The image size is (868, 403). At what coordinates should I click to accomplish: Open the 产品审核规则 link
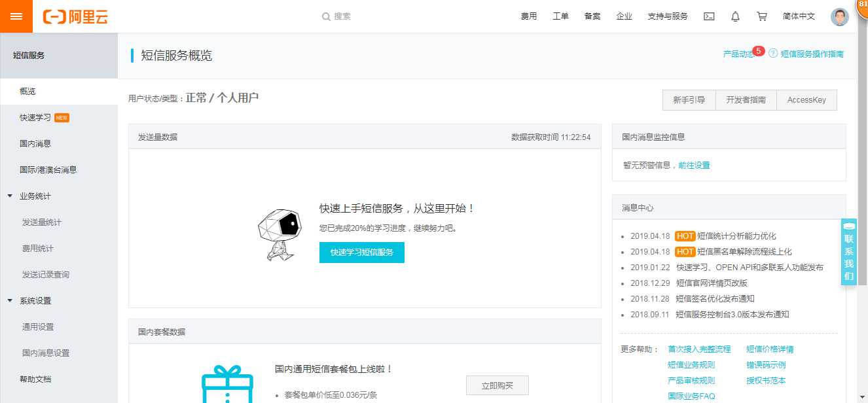click(x=691, y=381)
